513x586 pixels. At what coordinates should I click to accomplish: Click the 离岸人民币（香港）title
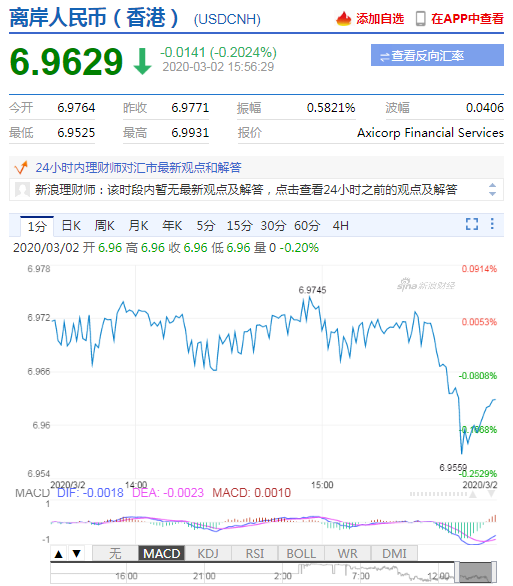click(94, 18)
